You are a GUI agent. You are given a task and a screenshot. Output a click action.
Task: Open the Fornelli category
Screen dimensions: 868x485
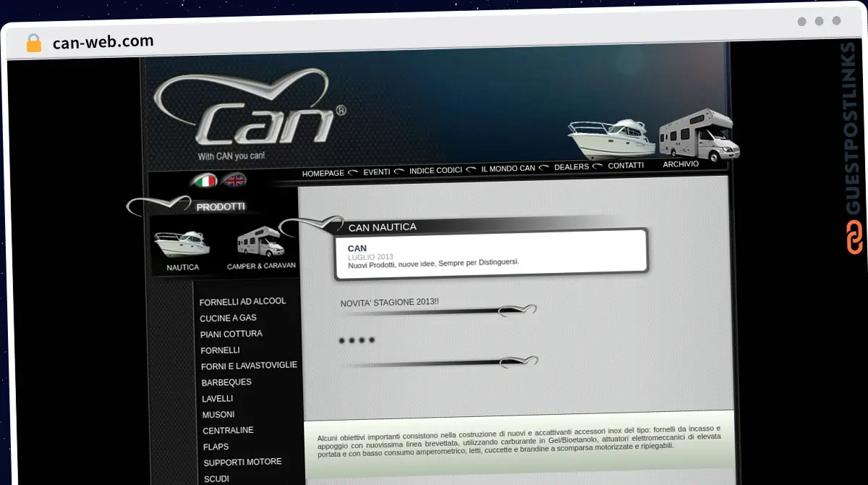220,350
